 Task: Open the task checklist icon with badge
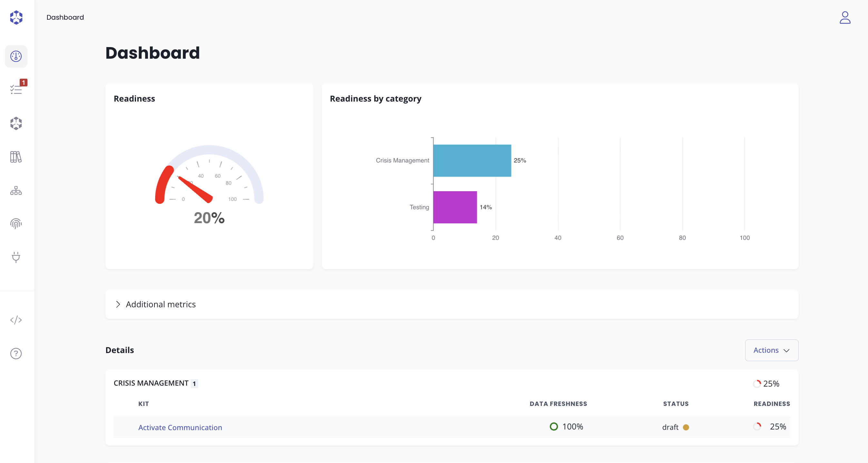[16, 89]
